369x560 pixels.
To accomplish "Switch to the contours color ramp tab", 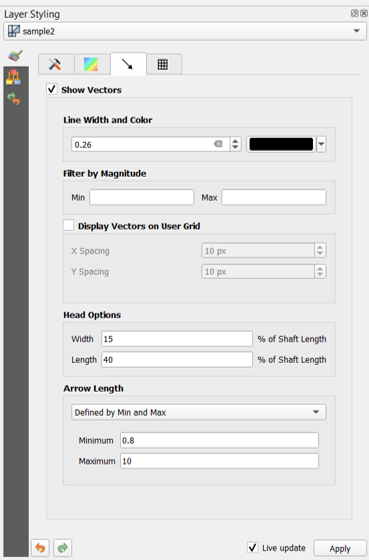I will [x=91, y=64].
